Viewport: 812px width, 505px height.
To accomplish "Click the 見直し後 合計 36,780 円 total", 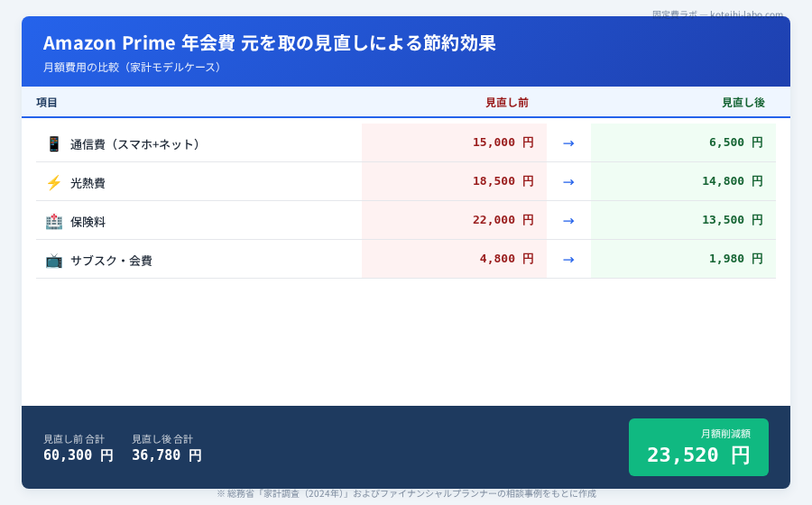I will click(167, 448).
